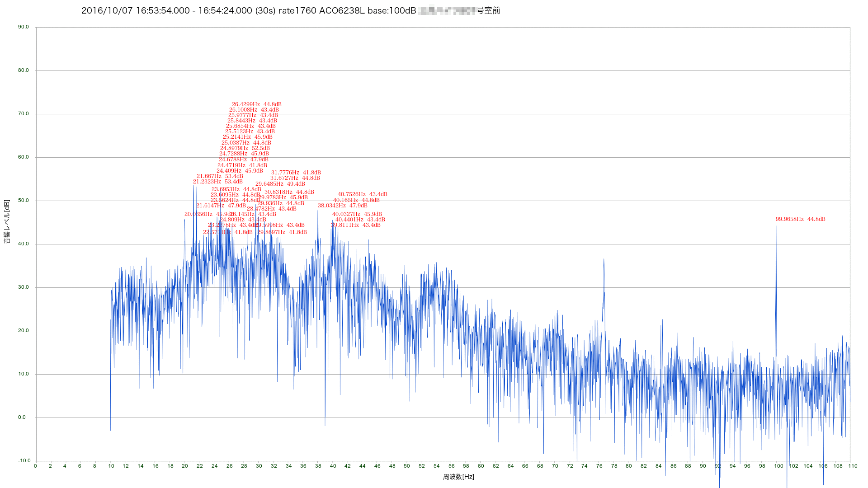868x488 pixels.
Task: Click the "0.0" tick on the dB axis
Action: tap(22, 418)
